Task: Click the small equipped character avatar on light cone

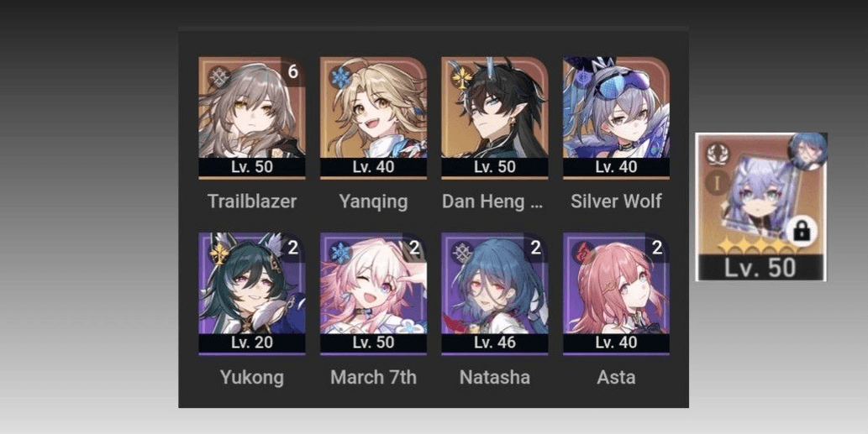Action: click(x=808, y=149)
